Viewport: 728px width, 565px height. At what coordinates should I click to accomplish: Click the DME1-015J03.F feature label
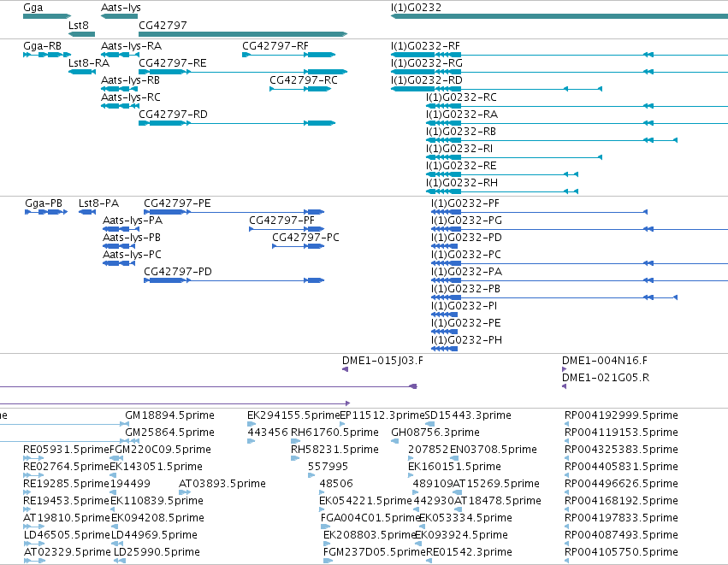click(382, 361)
